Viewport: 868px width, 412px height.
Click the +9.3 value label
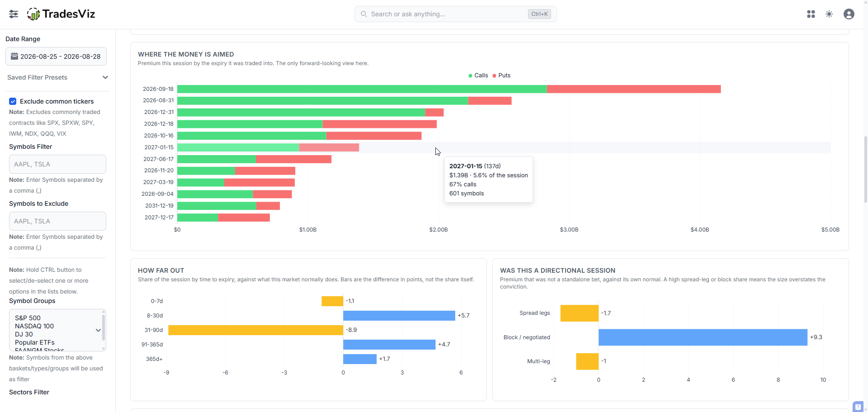pyautogui.click(x=816, y=337)
